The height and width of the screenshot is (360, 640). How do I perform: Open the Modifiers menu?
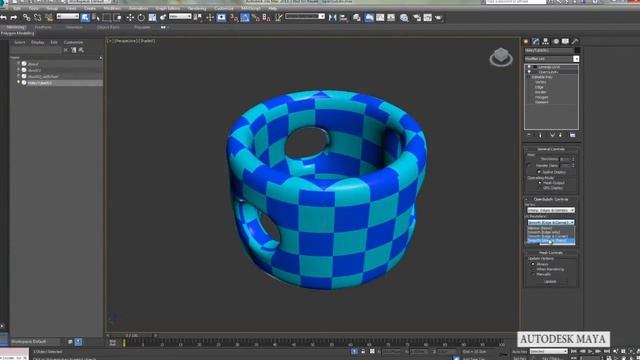(x=112, y=8)
